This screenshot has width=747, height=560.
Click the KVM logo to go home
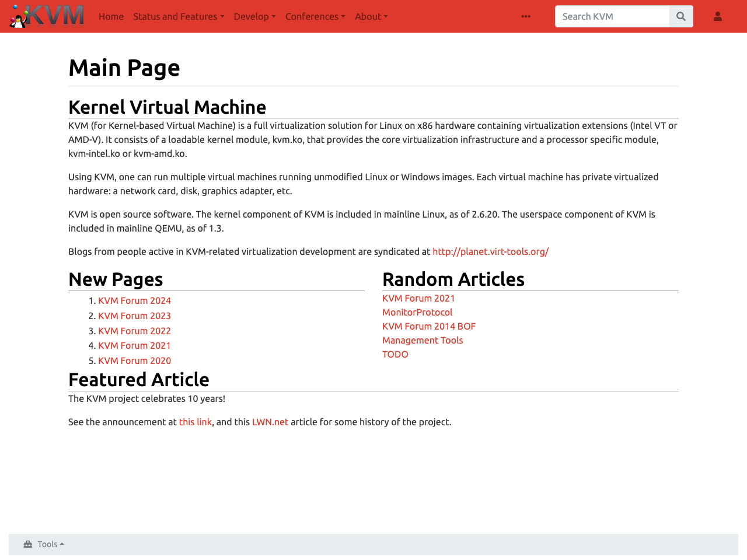click(x=46, y=15)
